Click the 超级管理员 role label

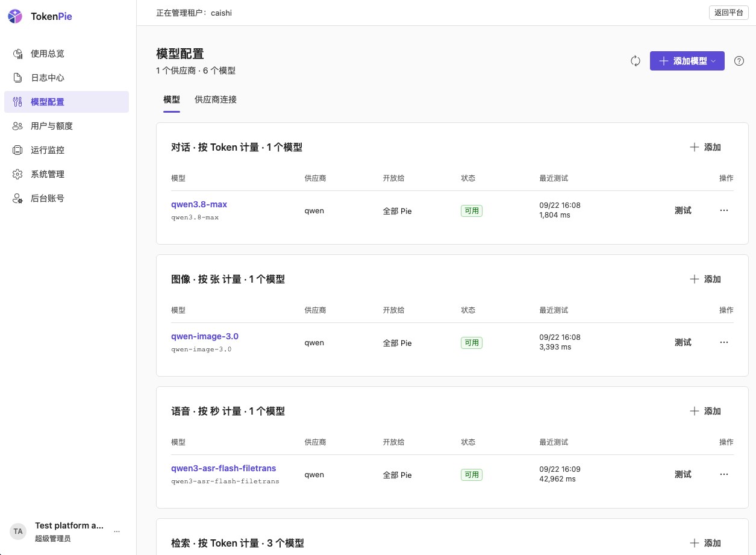[53, 538]
